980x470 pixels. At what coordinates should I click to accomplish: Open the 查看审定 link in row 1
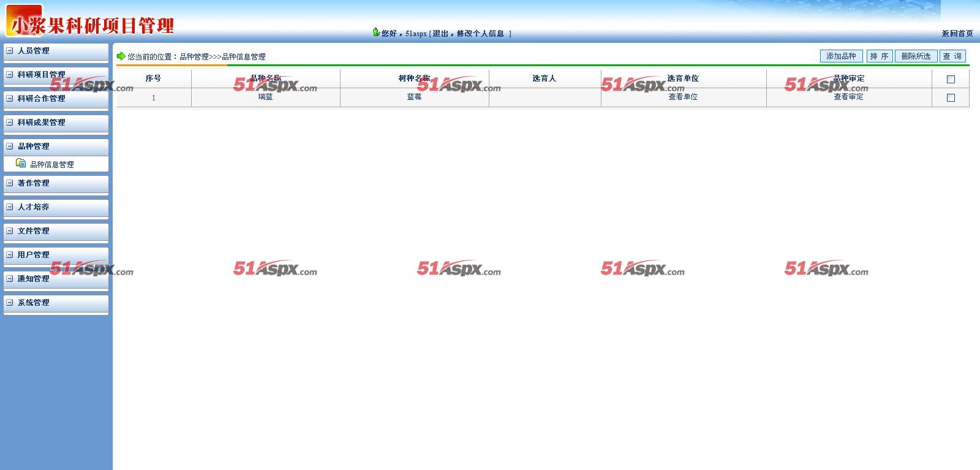pos(848,97)
